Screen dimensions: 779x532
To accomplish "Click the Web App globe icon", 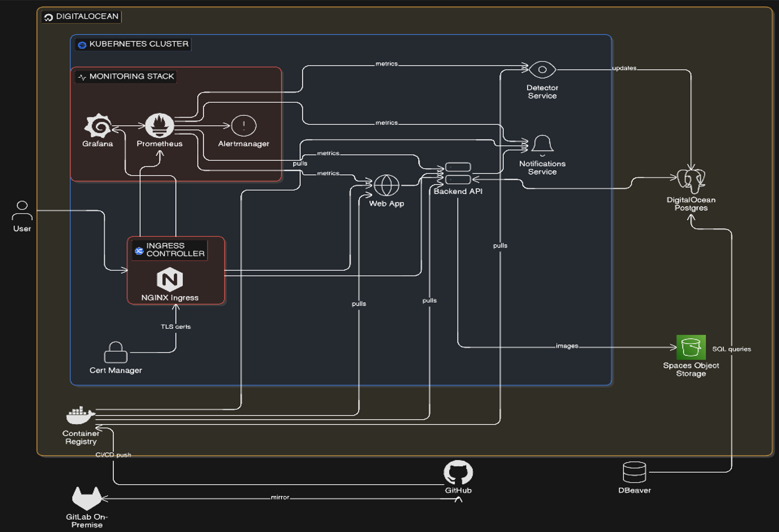I will click(387, 185).
